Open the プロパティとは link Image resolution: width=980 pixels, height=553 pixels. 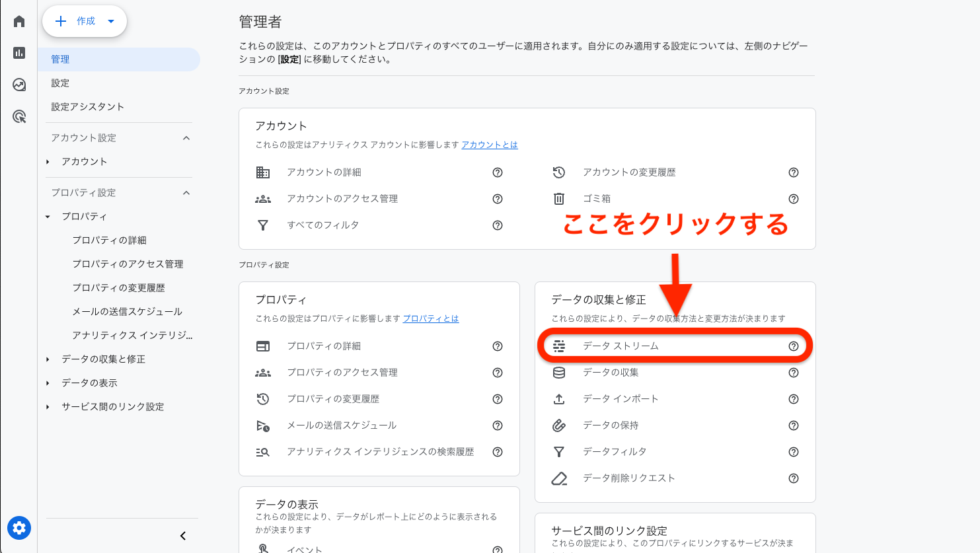point(431,318)
